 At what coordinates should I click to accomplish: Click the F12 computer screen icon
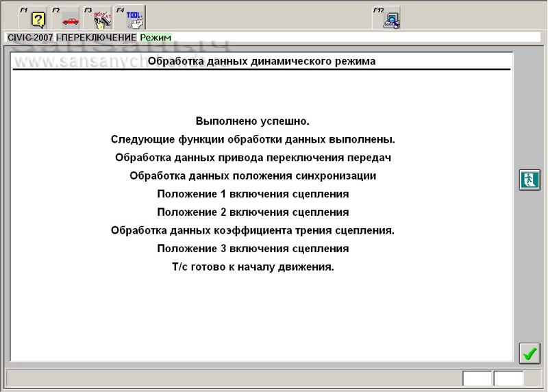[x=386, y=18]
